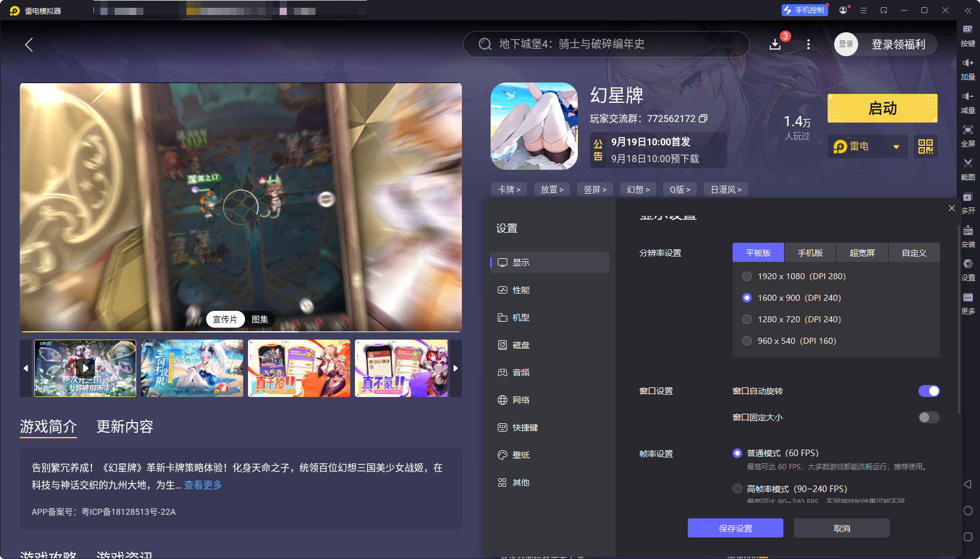Enter fullscreen via the 全屏 icon
Viewport: 980px width, 559px height.
point(968,136)
